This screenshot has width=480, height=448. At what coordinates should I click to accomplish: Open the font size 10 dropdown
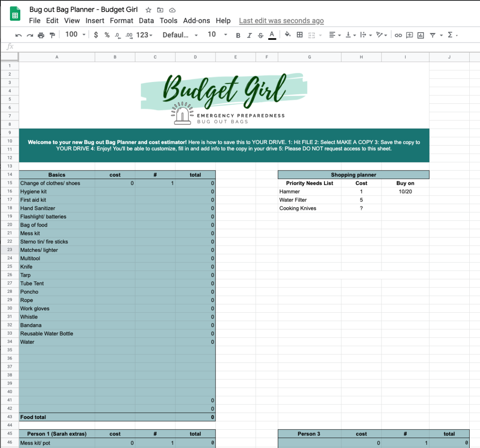click(x=217, y=35)
